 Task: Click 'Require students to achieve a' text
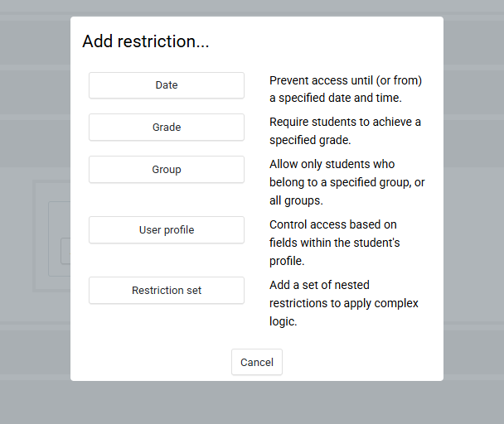[x=345, y=122]
